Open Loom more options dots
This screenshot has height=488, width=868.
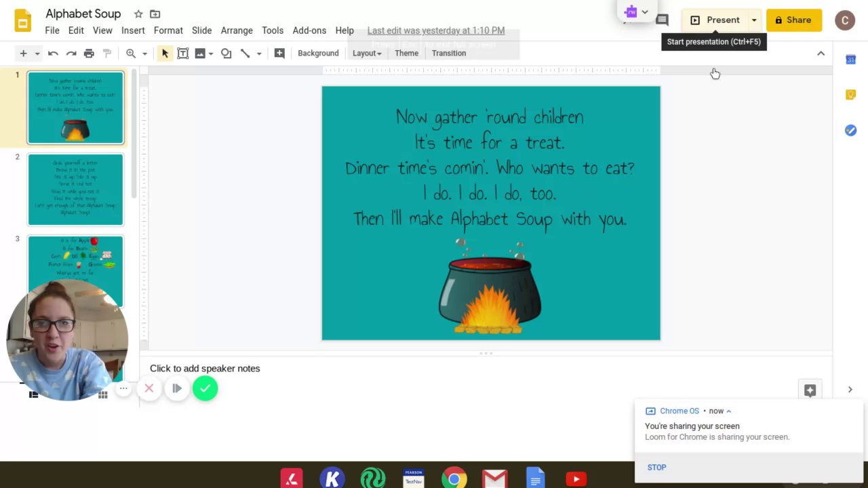tap(123, 388)
